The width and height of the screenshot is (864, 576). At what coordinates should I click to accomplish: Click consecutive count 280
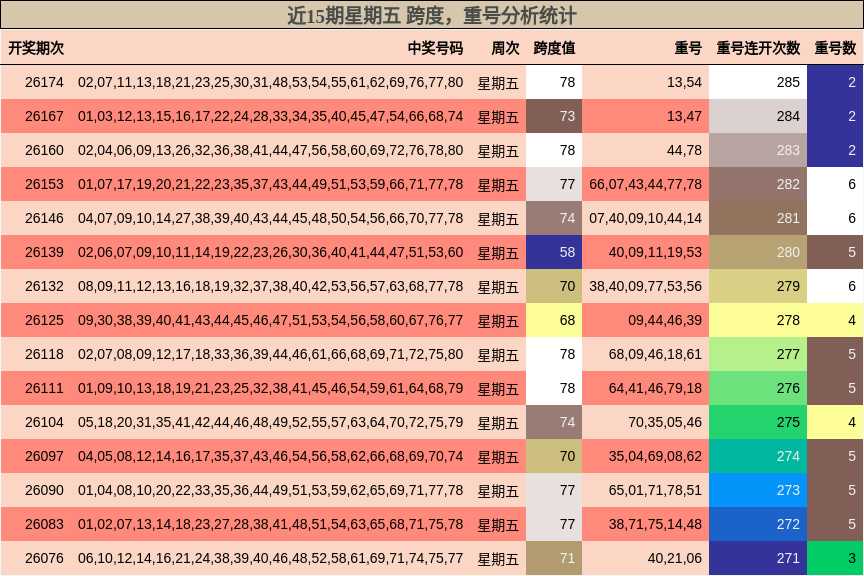click(x=758, y=252)
